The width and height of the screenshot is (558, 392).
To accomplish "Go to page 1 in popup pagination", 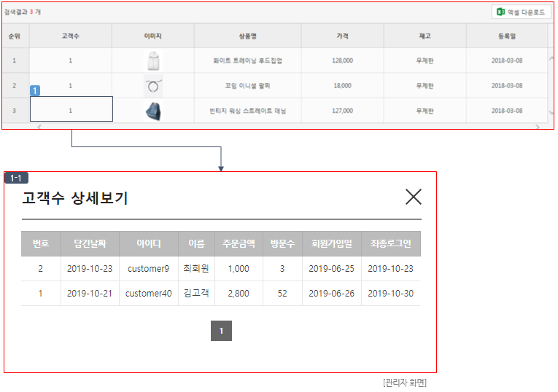I will [221, 331].
